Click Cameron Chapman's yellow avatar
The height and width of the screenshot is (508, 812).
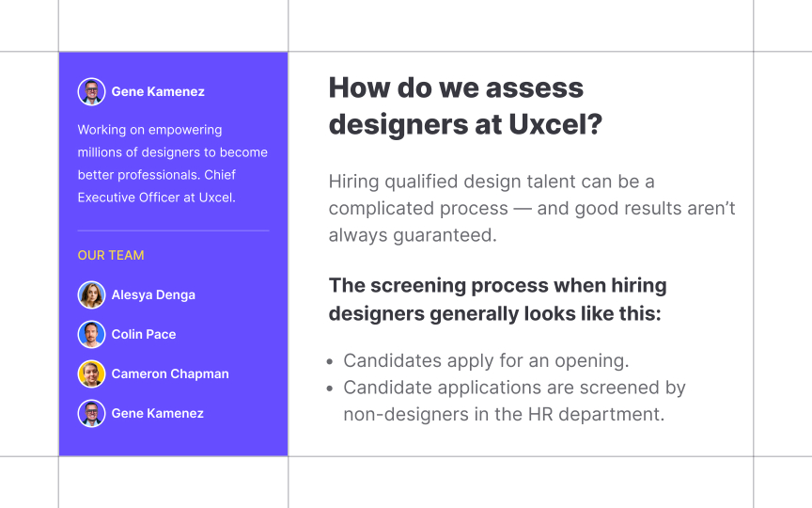point(92,373)
